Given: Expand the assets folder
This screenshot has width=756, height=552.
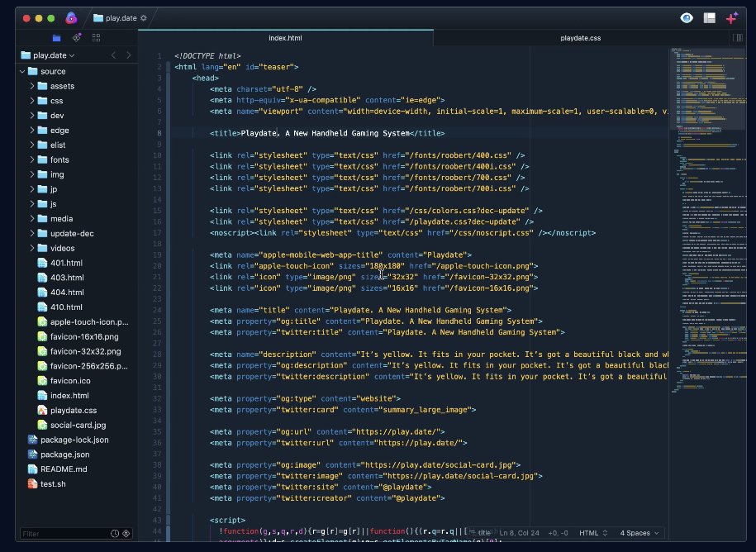Looking at the screenshot, I should tap(32, 86).
